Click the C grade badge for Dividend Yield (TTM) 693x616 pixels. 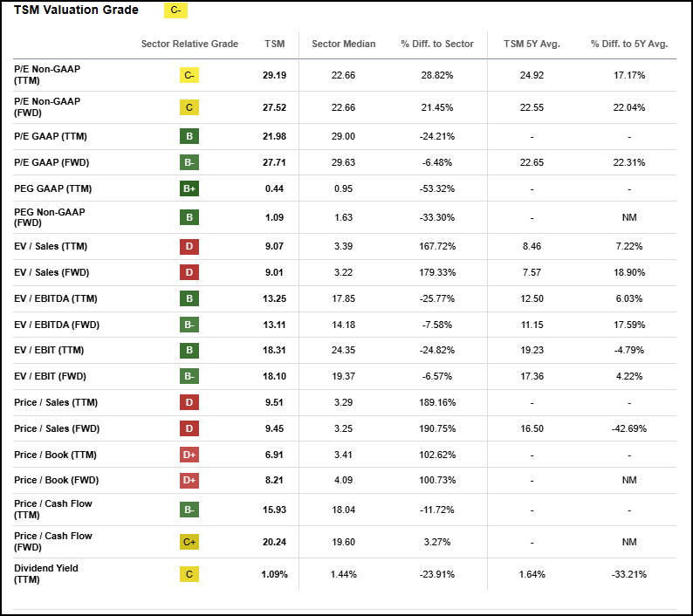pos(189,574)
